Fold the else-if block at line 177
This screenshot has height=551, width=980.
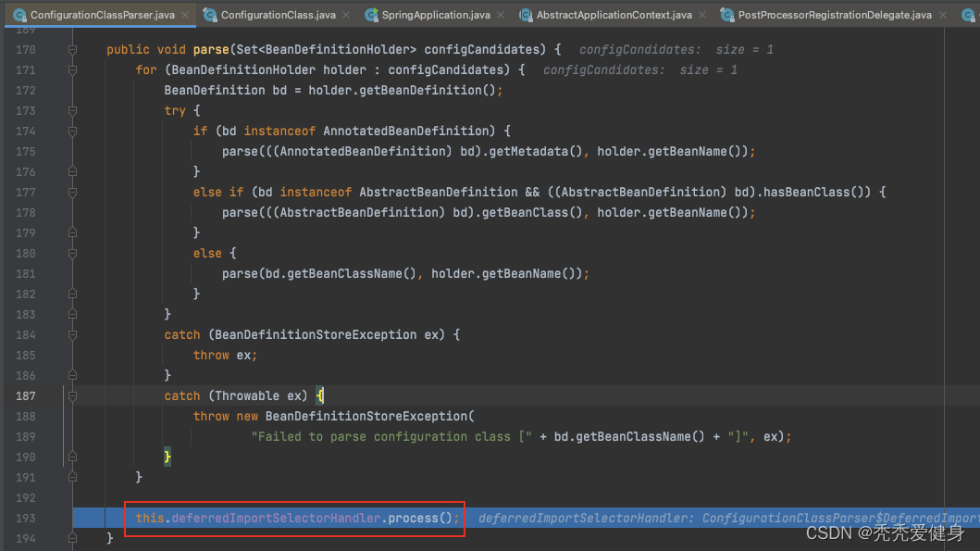click(72, 192)
